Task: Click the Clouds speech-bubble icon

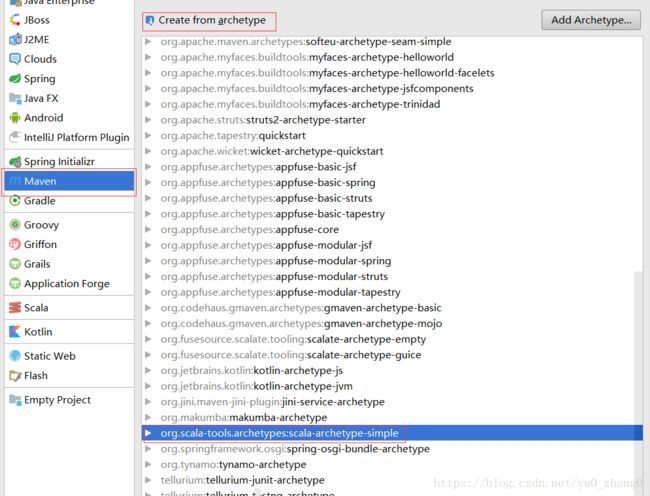Action: point(15,59)
